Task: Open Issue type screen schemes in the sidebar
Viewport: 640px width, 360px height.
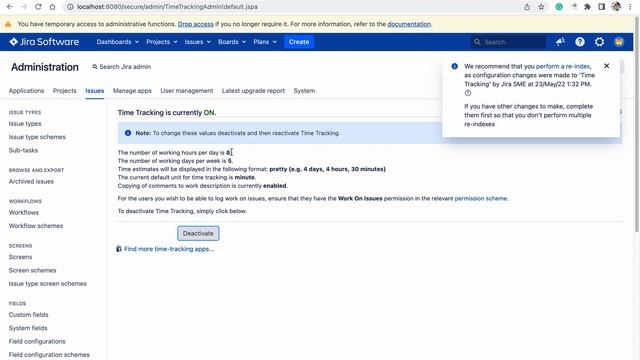Action: coord(48,283)
